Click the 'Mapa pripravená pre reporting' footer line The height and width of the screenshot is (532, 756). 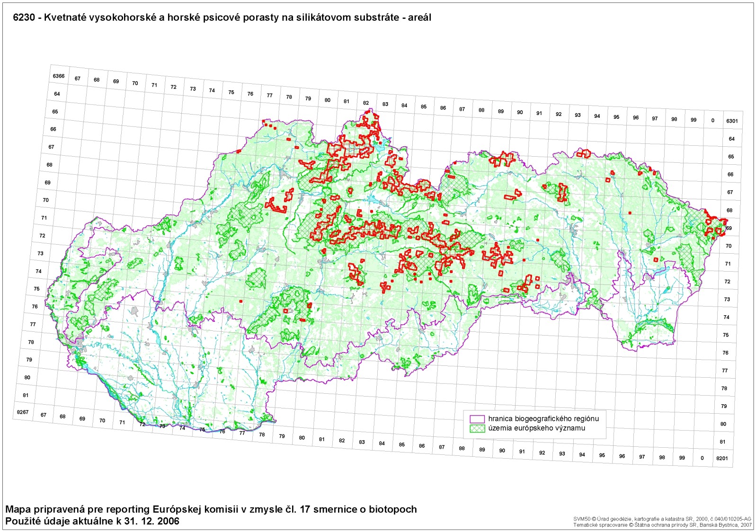[x=211, y=510]
